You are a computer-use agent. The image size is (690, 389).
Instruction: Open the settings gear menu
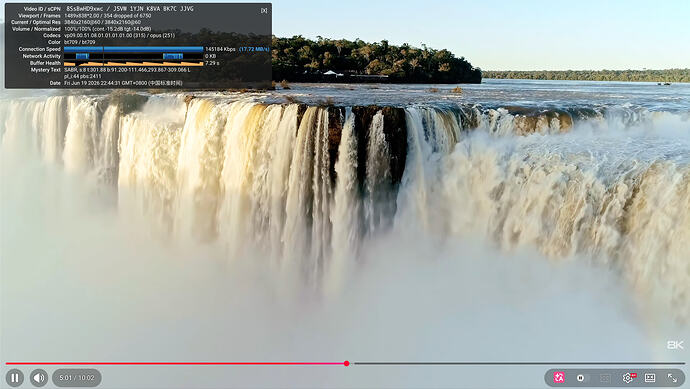(x=628, y=378)
